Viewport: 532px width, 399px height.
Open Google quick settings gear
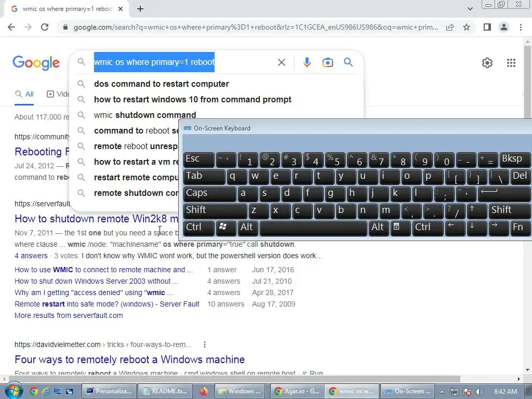coord(487,63)
